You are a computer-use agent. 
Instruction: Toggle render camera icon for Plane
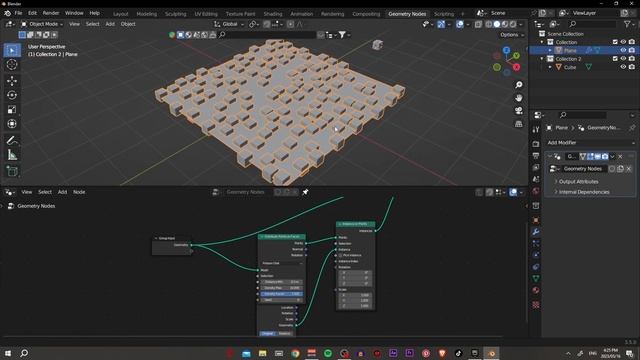pos(631,50)
